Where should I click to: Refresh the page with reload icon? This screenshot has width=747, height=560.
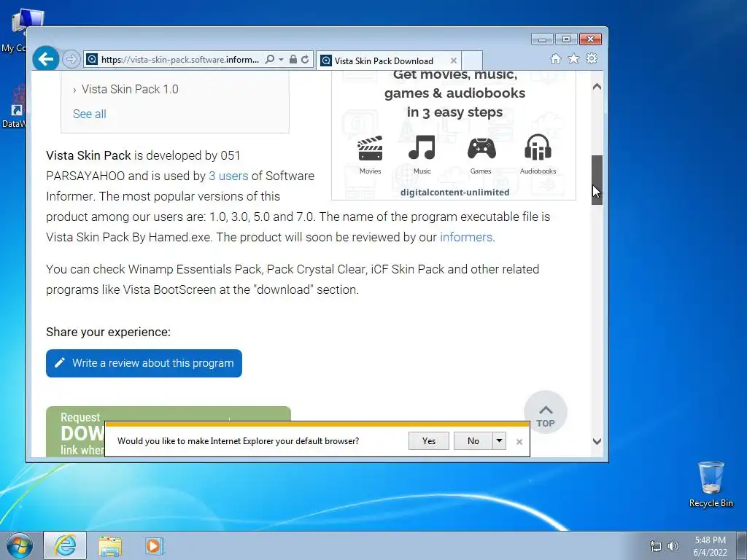pos(305,59)
